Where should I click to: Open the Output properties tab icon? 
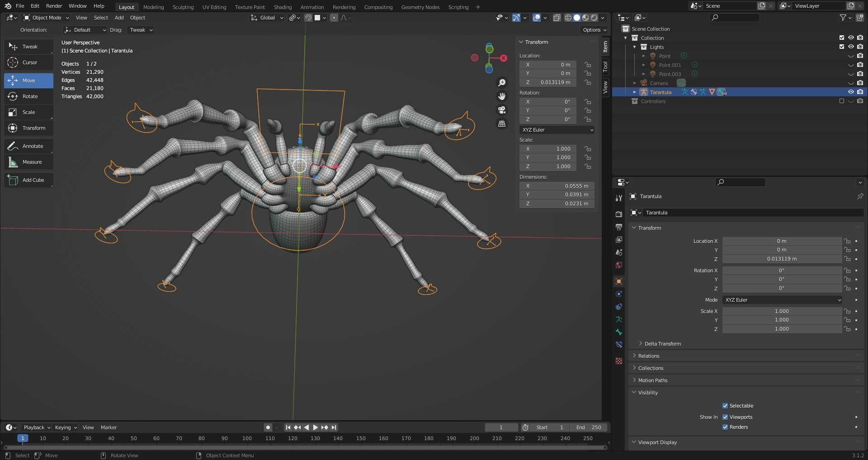point(619,227)
